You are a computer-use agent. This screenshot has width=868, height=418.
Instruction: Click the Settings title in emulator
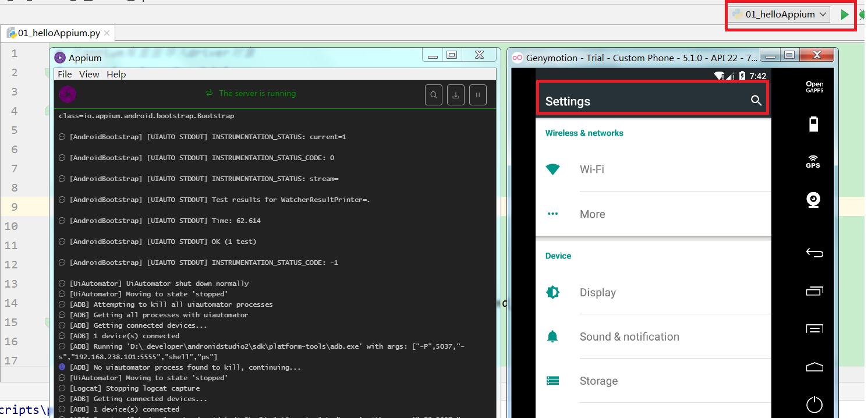pos(568,101)
